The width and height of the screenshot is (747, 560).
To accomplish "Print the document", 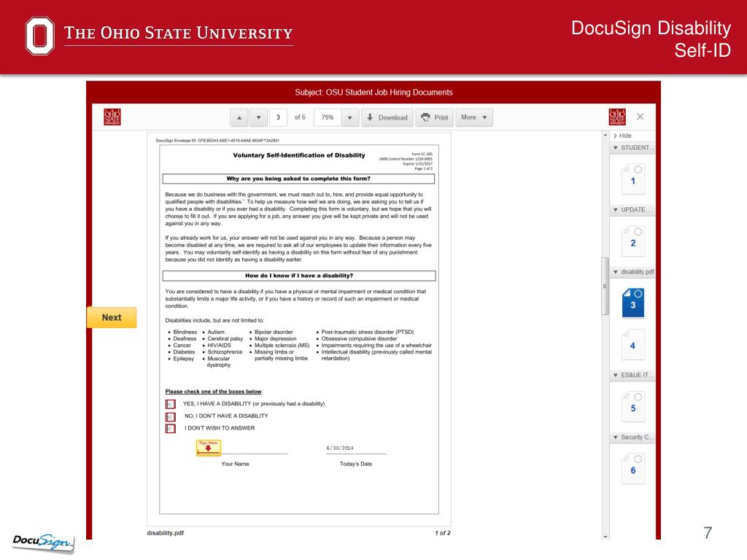I will (x=434, y=117).
